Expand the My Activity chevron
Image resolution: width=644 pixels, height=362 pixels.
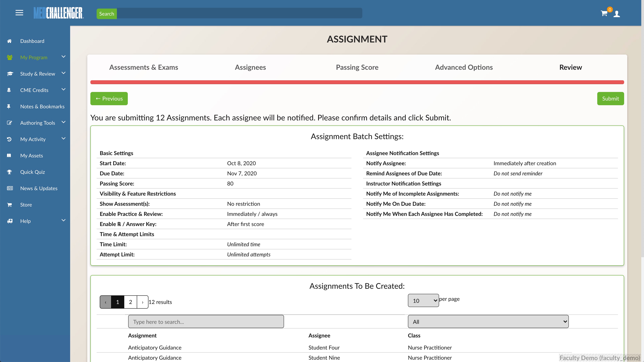coord(64,139)
